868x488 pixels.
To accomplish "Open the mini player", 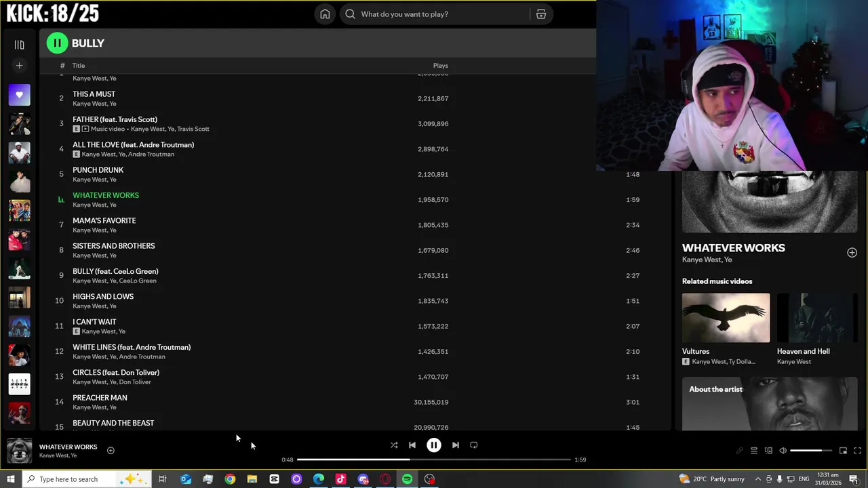I will click(x=843, y=451).
